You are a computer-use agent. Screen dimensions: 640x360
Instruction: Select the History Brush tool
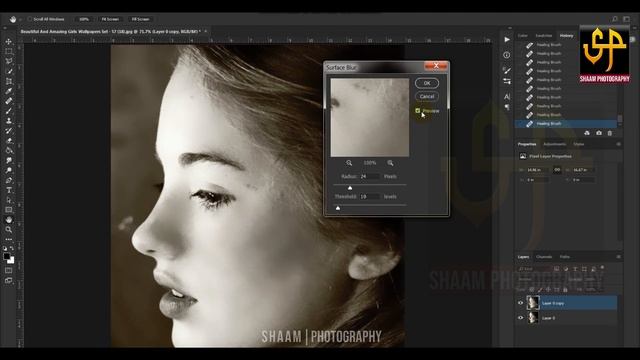[x=9, y=131]
